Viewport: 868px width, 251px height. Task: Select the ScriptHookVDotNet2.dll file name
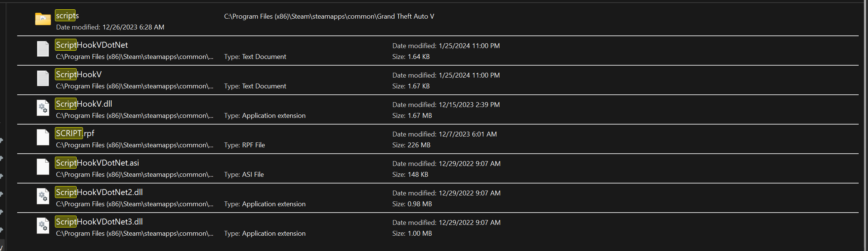pyautogui.click(x=99, y=192)
